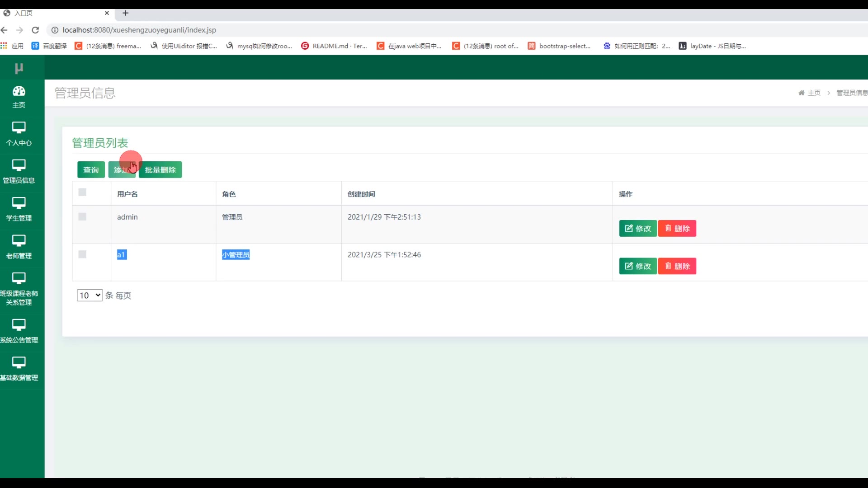Click the 查询 search button
Viewport: 868px width, 488px height.
pyautogui.click(x=91, y=170)
